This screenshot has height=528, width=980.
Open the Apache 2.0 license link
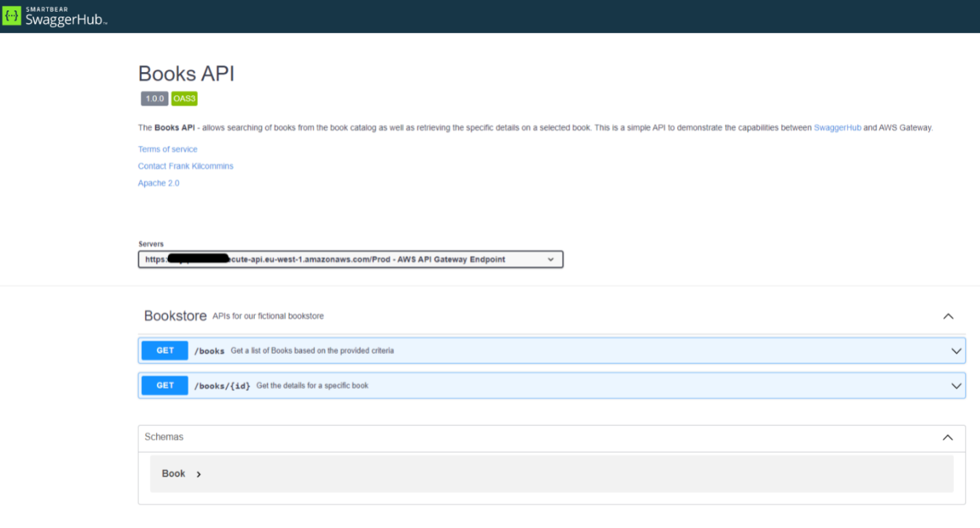[x=158, y=183]
